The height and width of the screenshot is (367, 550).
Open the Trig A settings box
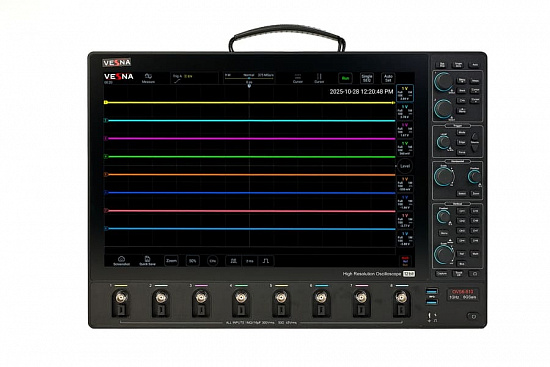194,78
